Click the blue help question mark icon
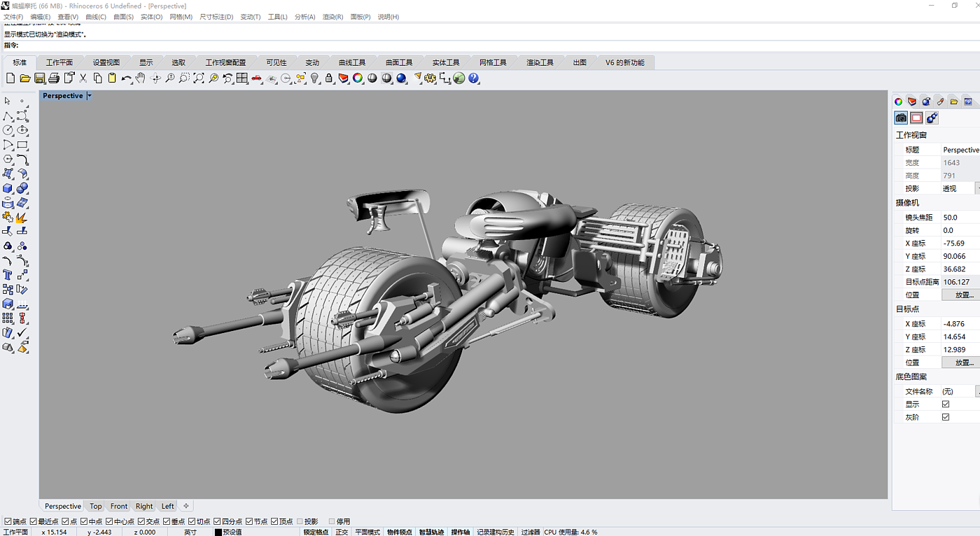The width and height of the screenshot is (980, 536). click(474, 78)
